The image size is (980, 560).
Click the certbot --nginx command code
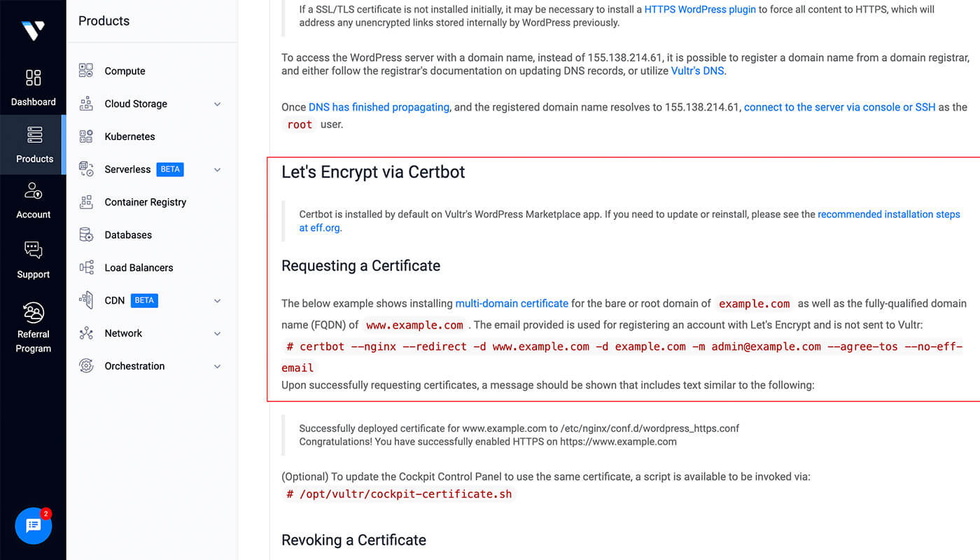coord(622,357)
